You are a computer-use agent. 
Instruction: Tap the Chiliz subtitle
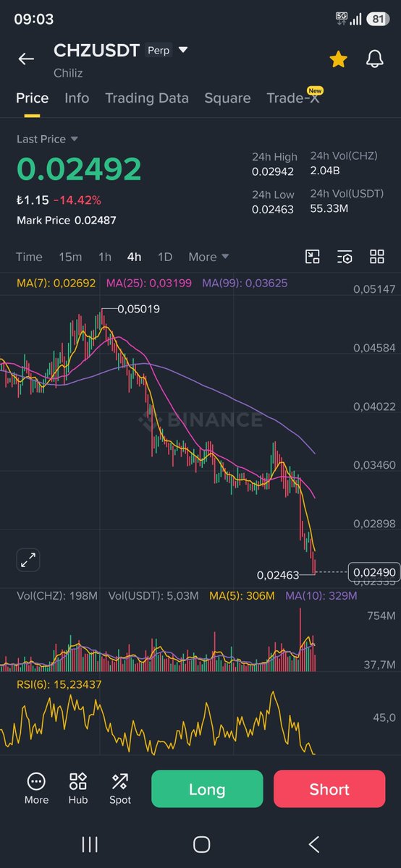(x=69, y=73)
